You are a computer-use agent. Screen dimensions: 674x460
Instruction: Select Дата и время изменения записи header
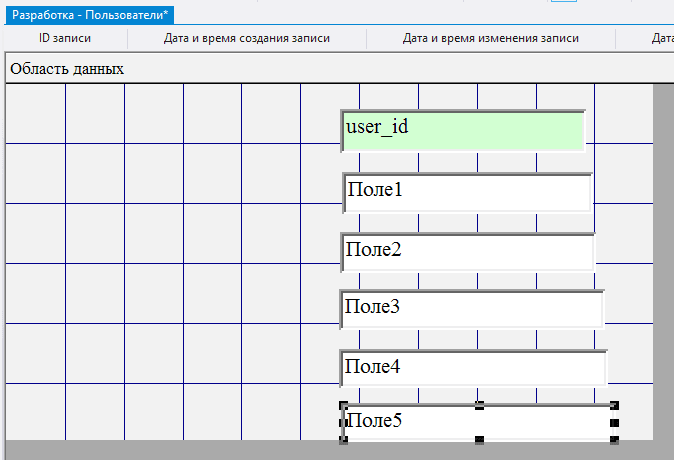(490, 39)
